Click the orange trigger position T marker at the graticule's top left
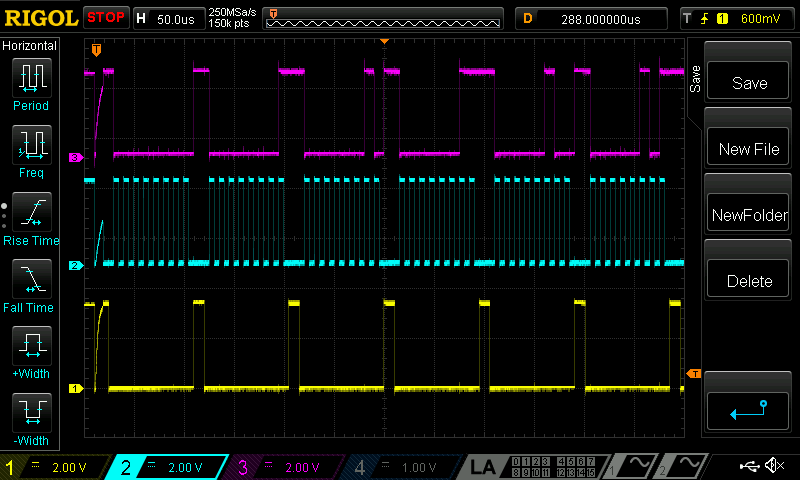This screenshot has width=800, height=480. pos(96,49)
